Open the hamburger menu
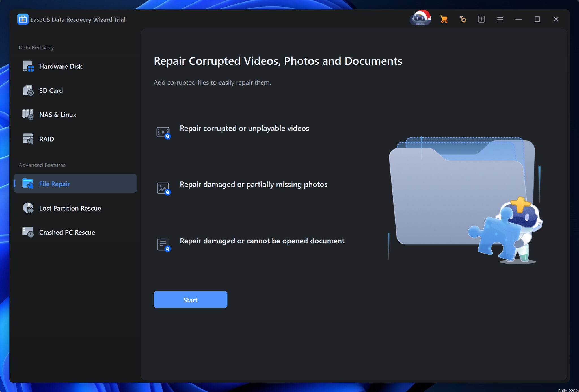Image resolution: width=579 pixels, height=392 pixels. (500, 19)
